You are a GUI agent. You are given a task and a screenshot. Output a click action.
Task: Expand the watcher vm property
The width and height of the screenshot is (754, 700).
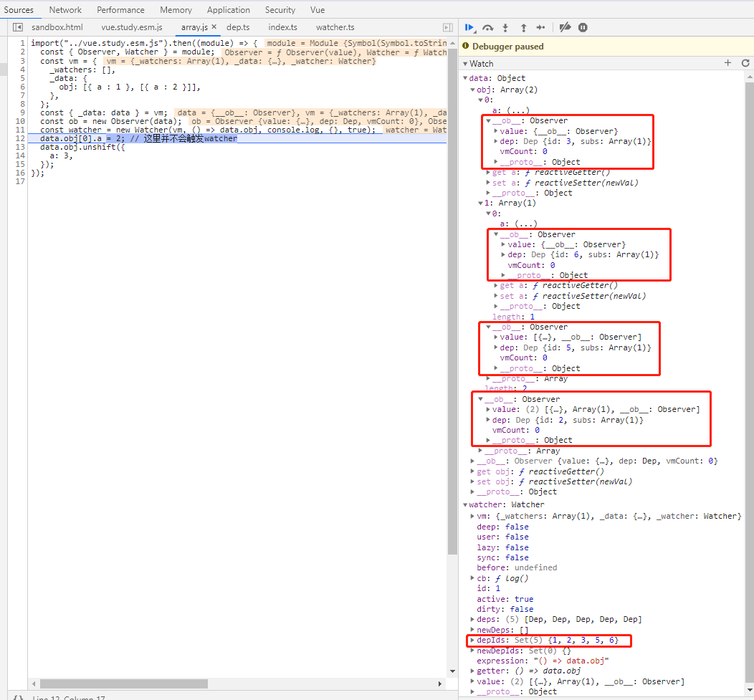pos(472,516)
